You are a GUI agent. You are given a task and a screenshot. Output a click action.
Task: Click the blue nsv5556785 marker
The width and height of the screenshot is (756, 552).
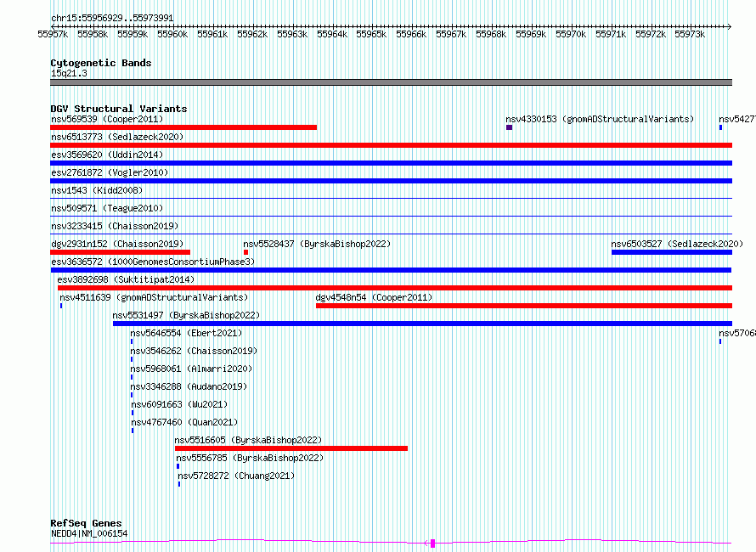178,466
